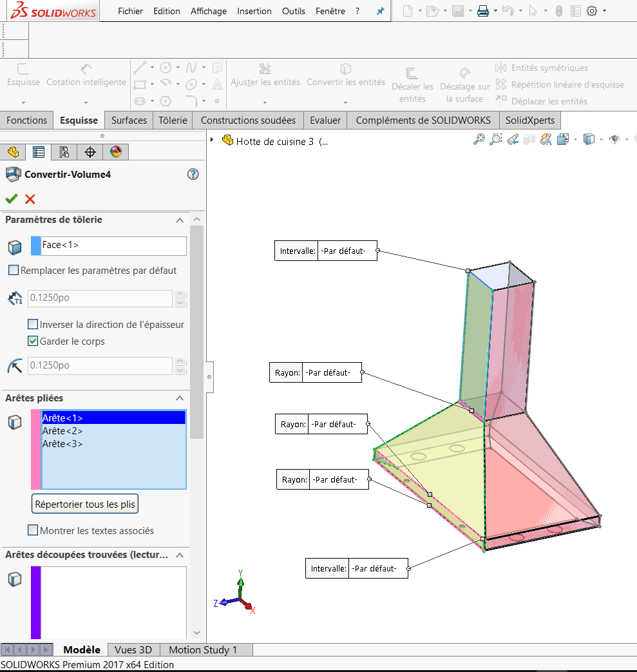This screenshot has height=672, width=637.
Task: Collapse the Arêtes pliées section
Action: tap(180, 398)
